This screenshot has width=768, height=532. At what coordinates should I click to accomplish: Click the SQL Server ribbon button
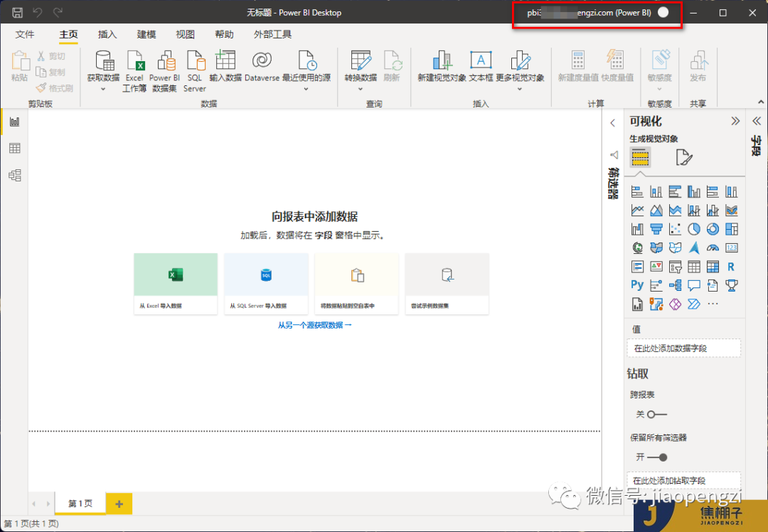pos(195,72)
